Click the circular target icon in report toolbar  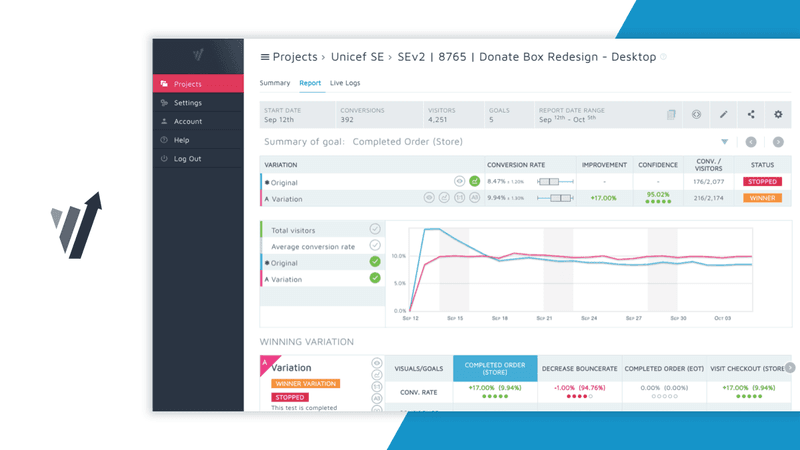697,114
